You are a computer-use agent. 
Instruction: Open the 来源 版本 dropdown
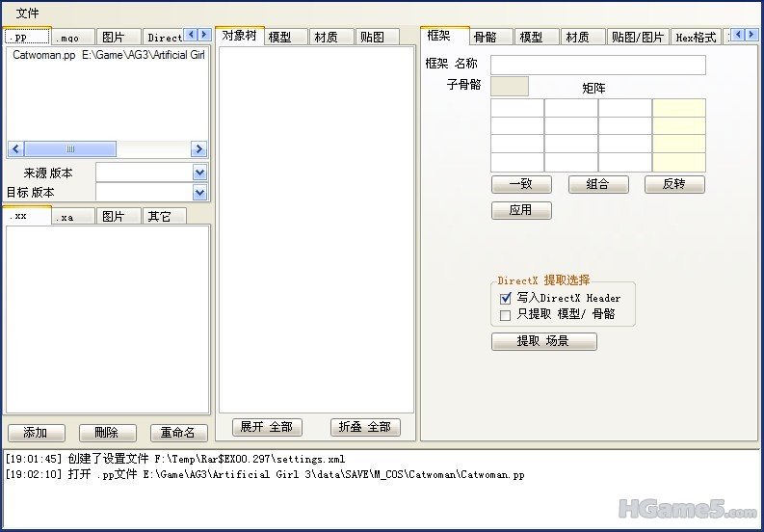point(199,173)
